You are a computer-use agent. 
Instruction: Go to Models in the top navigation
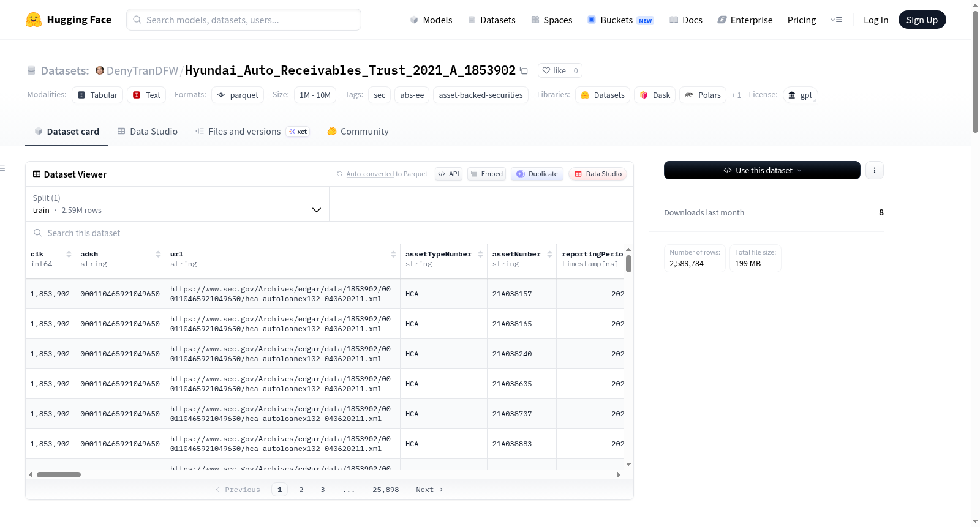(x=431, y=20)
